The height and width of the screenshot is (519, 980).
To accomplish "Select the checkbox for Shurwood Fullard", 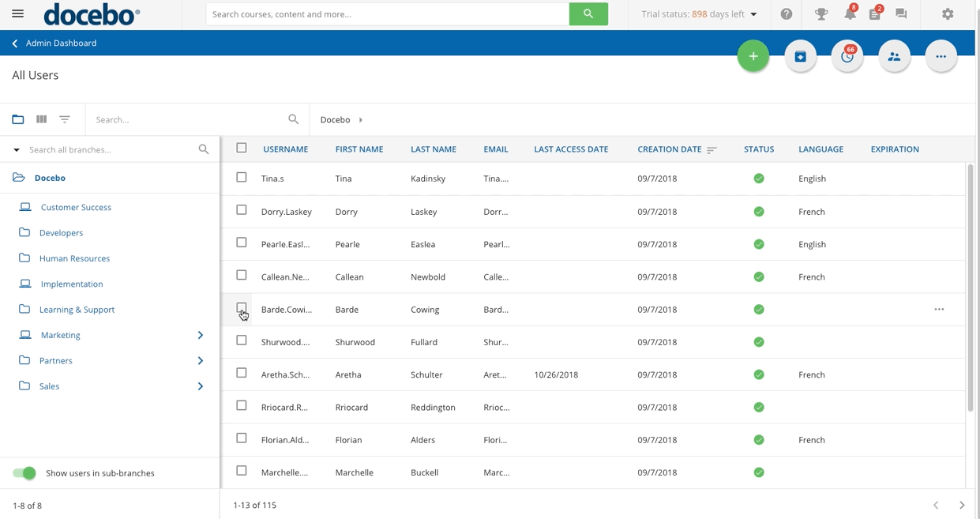I will 242,340.
